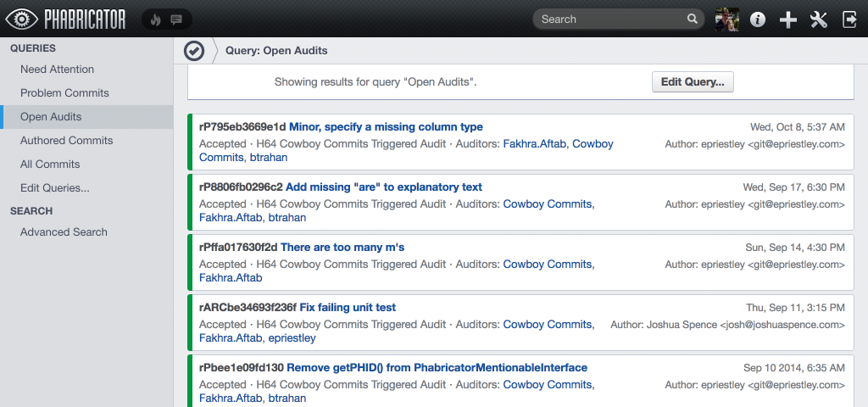Select the Authored Commits query
Viewport: 868px width, 407px height.
pos(66,141)
